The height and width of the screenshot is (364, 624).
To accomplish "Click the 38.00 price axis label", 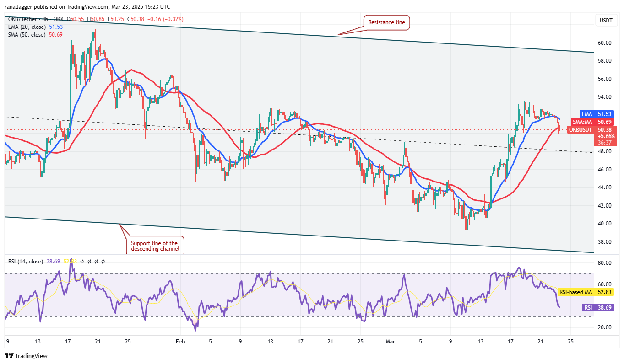I will click(x=605, y=242).
